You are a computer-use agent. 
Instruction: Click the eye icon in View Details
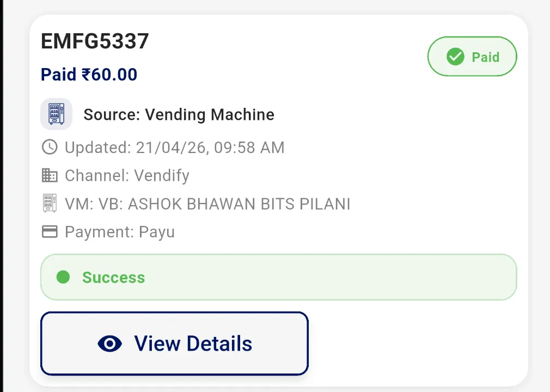tap(109, 344)
